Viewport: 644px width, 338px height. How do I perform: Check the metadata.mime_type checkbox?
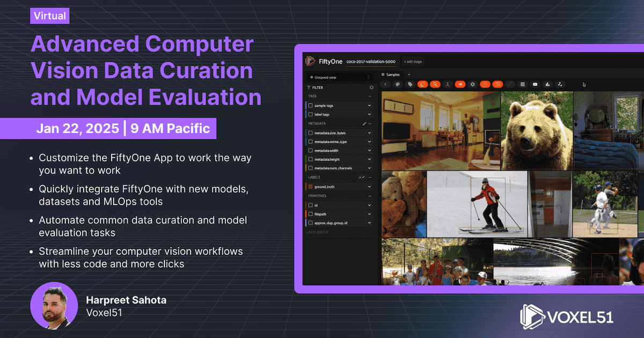310,142
